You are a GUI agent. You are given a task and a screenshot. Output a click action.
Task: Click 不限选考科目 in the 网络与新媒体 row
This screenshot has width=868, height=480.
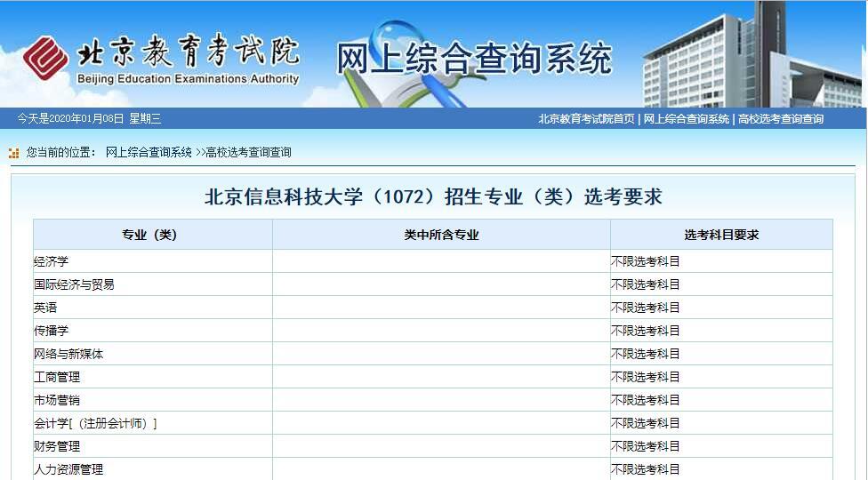(645, 354)
